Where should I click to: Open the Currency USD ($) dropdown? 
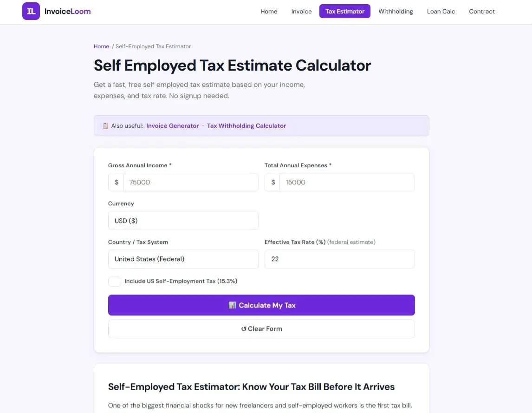pyautogui.click(x=183, y=221)
